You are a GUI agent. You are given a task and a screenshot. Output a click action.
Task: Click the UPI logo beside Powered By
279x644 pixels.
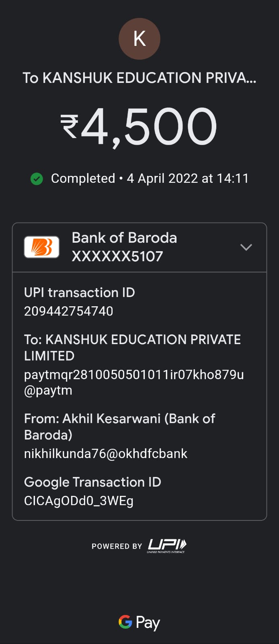(167, 545)
